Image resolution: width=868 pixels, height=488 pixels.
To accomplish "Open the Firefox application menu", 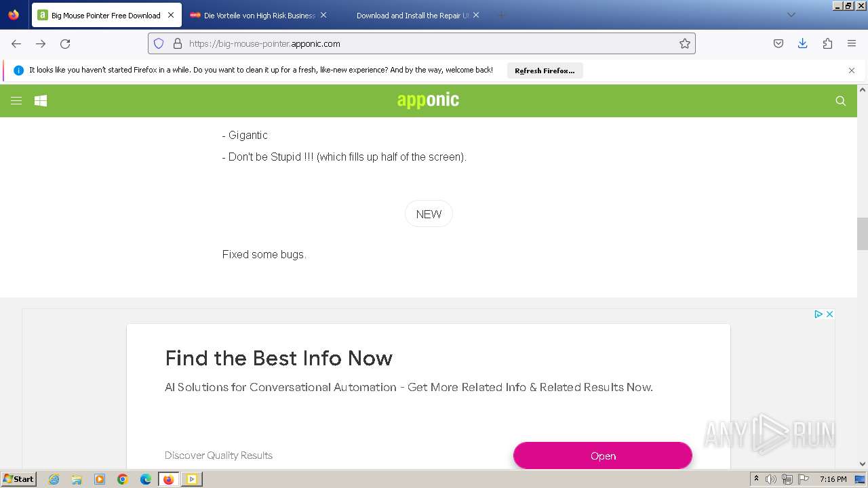I will pyautogui.click(x=852, y=43).
